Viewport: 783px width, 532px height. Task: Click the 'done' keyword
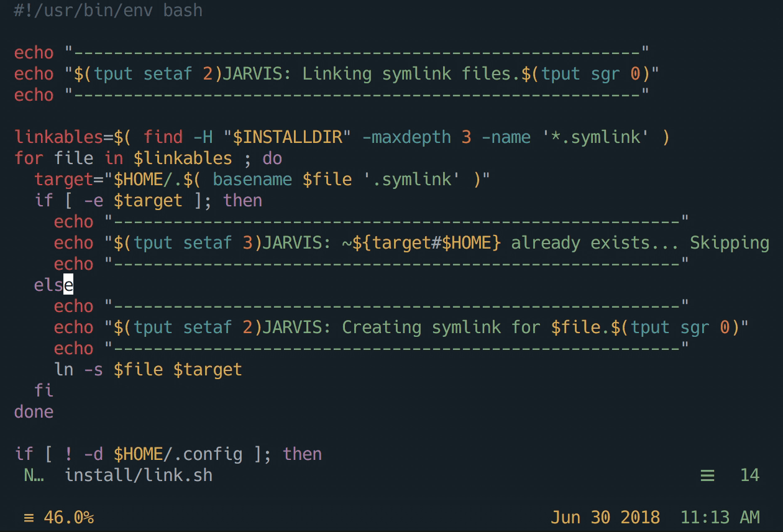pyautogui.click(x=34, y=411)
